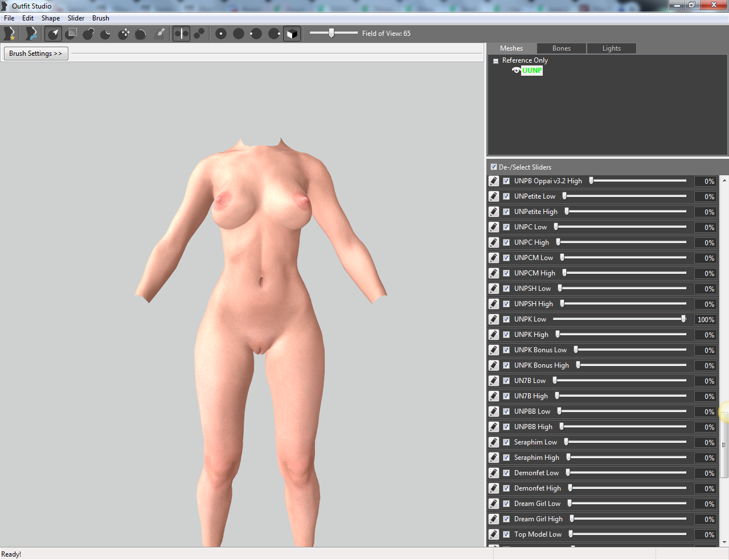This screenshot has height=560, width=729.
Task: Click the New Project toolbar icon
Action: coord(9,34)
